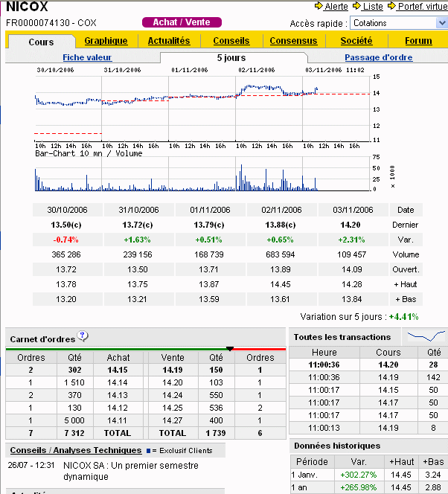Click the Données historiques header
This screenshot has width=448, height=494.
[x=337, y=446]
